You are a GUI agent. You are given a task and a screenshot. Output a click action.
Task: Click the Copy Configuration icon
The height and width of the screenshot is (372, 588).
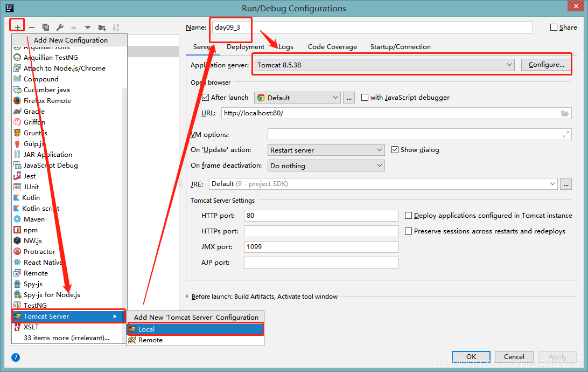[x=46, y=27]
